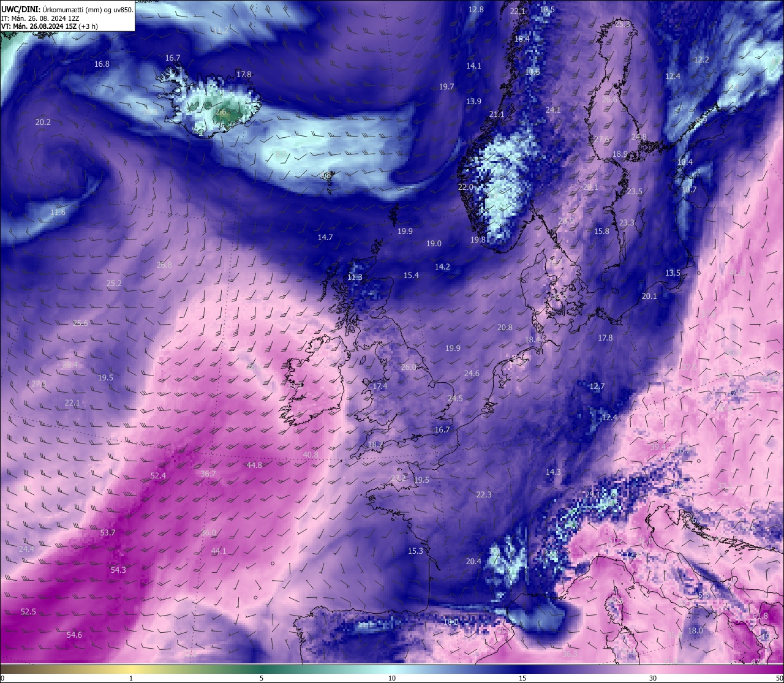The width and height of the screenshot is (784, 683).
Task: Click the color scale tick label '0'
Action: 2,678
